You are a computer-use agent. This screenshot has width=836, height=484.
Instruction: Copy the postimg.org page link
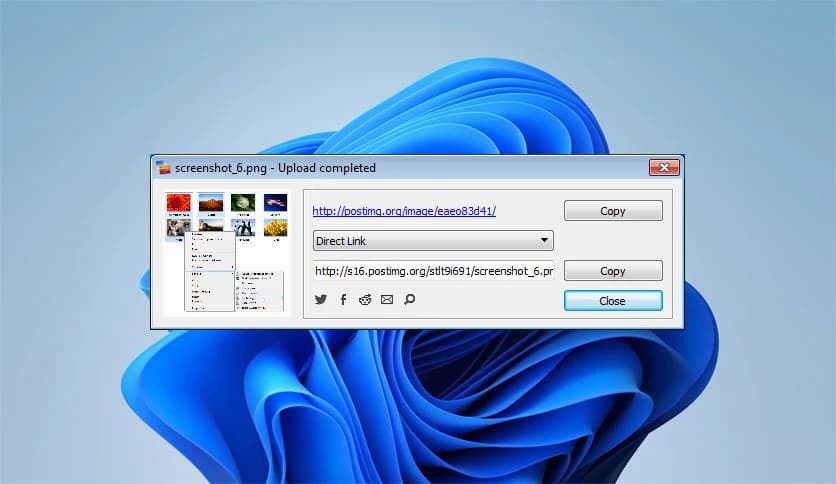(613, 211)
